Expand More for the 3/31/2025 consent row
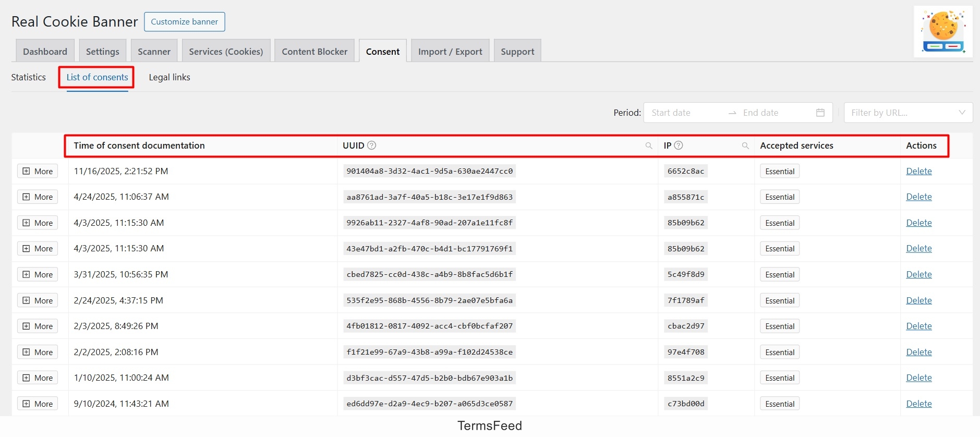Screen dimensions: 980x437 click(38, 274)
